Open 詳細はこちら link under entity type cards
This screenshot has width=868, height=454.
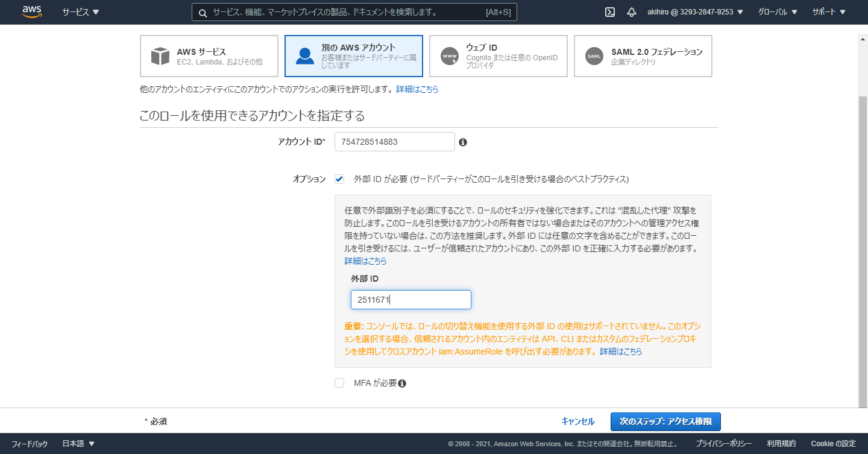pos(417,89)
